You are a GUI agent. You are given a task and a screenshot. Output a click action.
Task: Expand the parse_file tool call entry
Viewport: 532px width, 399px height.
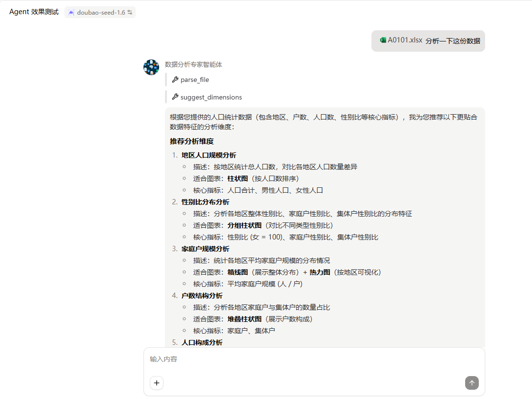[194, 80]
